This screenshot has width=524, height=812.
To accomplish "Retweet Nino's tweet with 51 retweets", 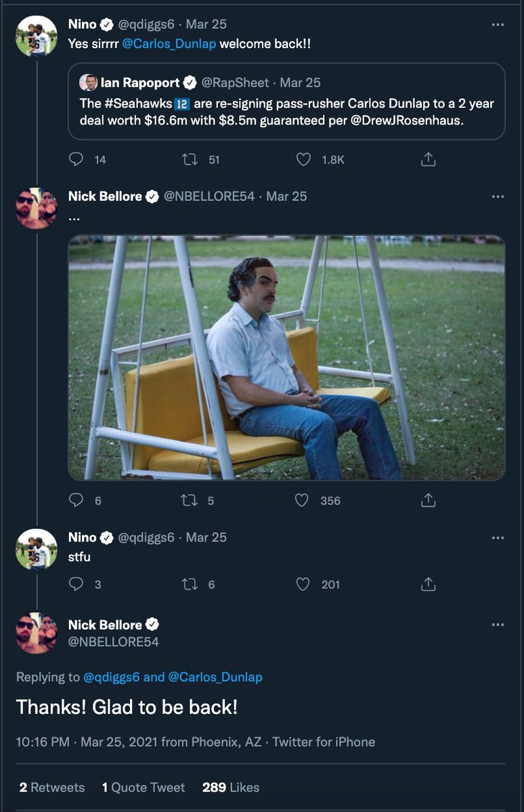I will (x=190, y=160).
